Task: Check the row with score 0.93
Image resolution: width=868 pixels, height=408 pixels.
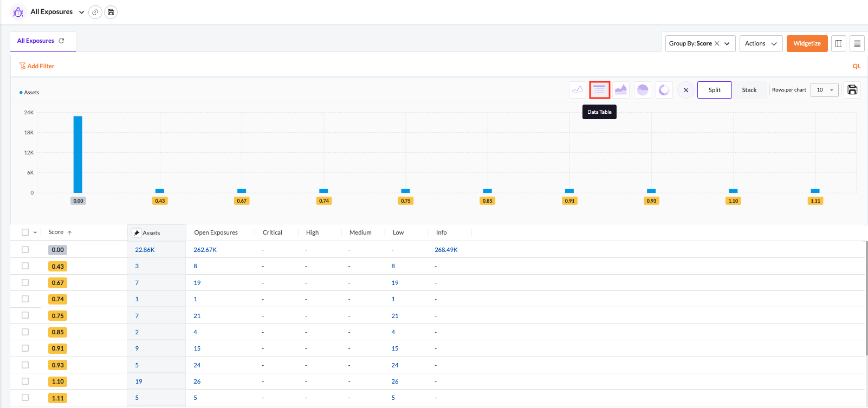Action: point(25,365)
